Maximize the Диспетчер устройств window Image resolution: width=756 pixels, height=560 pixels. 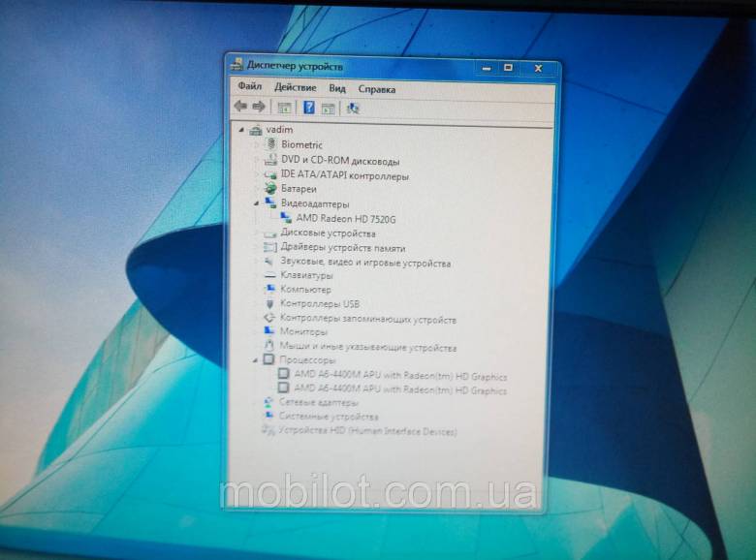pos(508,68)
